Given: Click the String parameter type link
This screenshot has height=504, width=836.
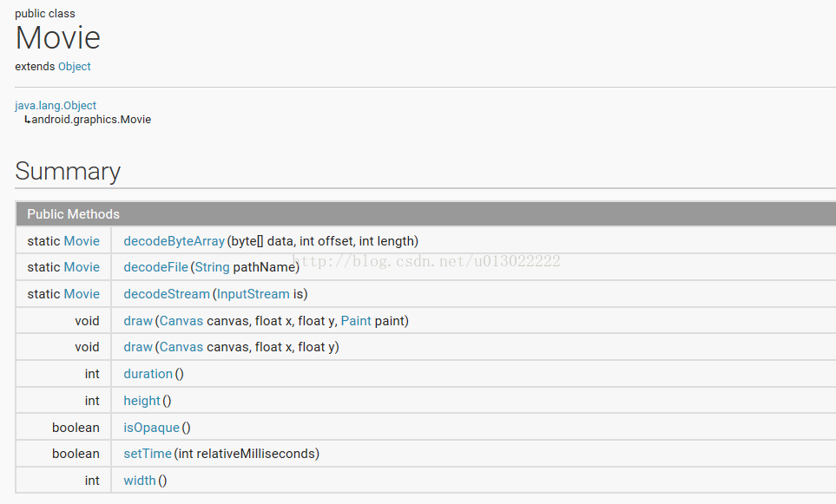Looking at the screenshot, I should pyautogui.click(x=213, y=267).
